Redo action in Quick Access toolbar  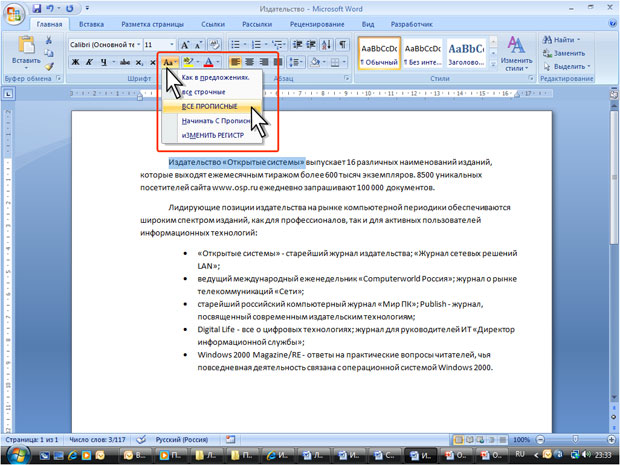[x=70, y=8]
